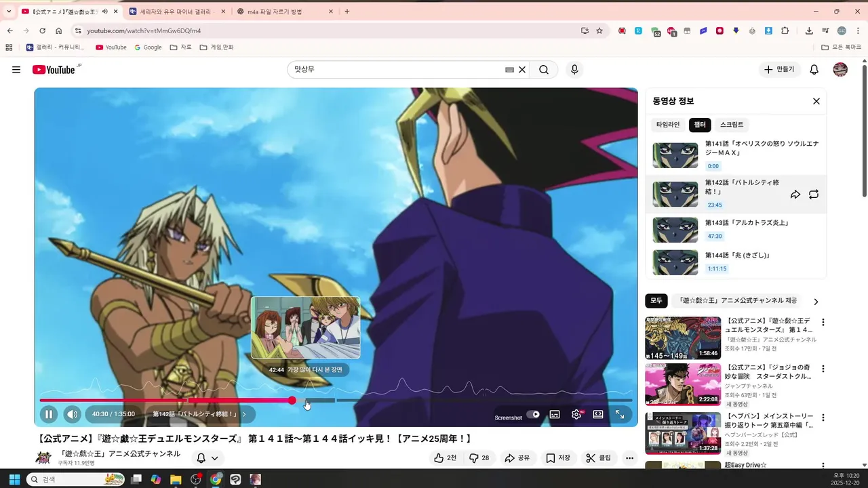Click the Screenshot button in the player

click(x=508, y=418)
